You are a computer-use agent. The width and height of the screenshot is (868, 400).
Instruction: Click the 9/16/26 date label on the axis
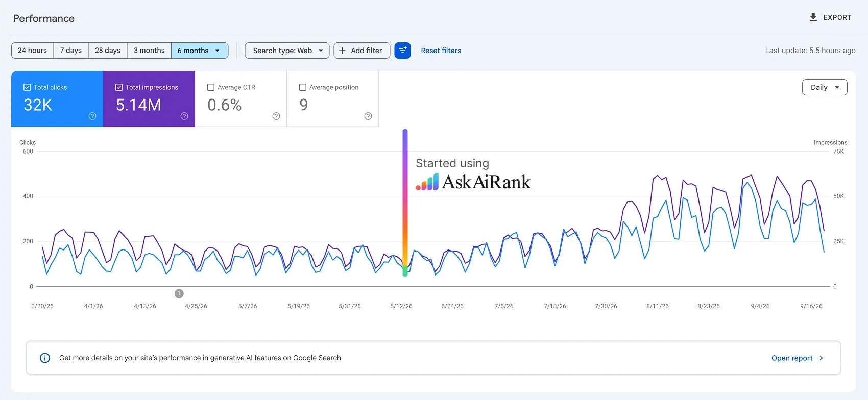coord(811,306)
